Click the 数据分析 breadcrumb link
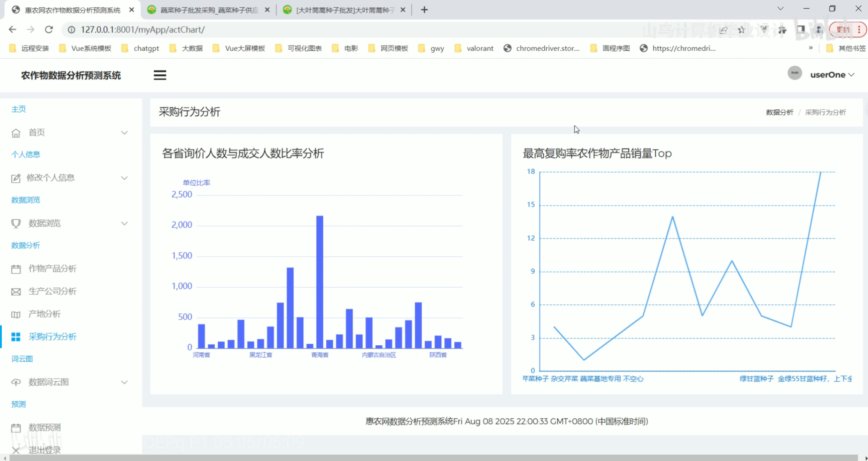Image resolution: width=868 pixels, height=461 pixels. [x=779, y=112]
